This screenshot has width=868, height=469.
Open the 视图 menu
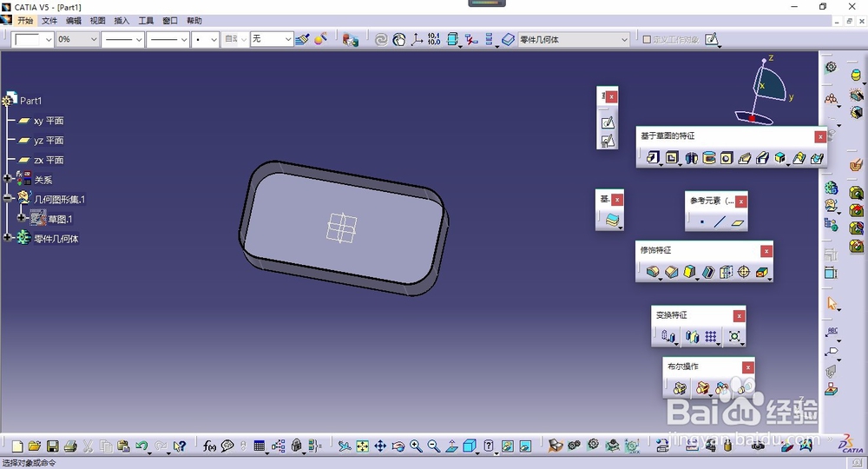[97, 21]
